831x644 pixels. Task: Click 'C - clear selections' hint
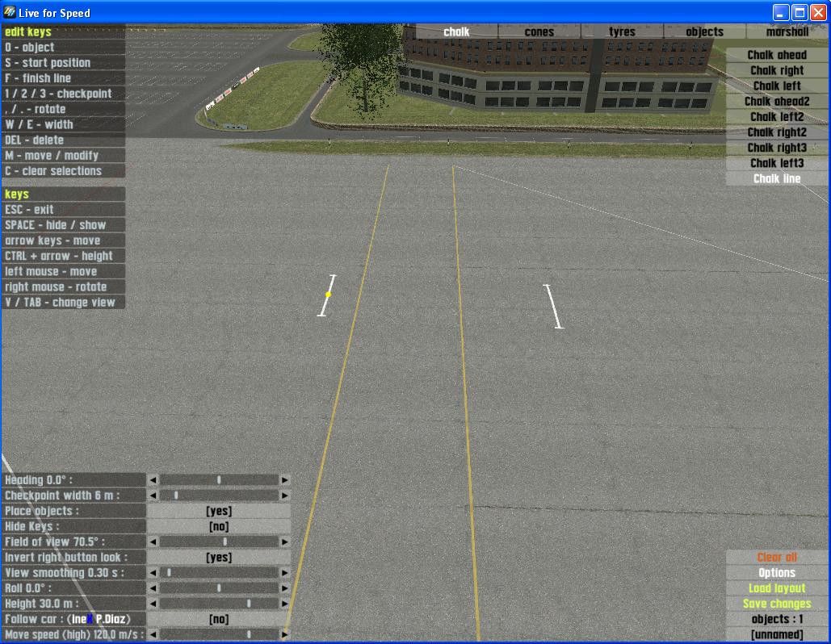point(64,171)
